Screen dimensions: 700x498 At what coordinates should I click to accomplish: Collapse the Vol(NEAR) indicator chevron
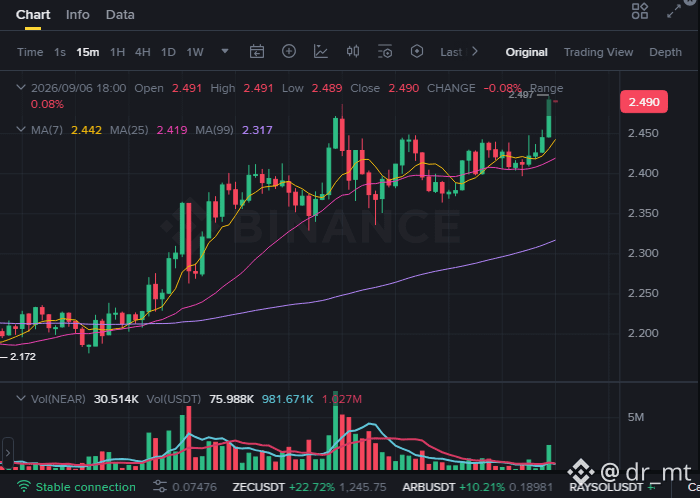[21, 398]
